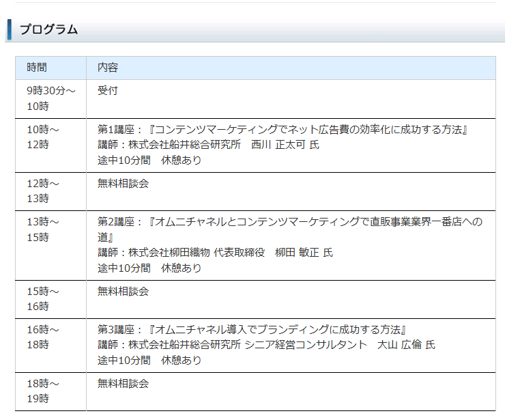Click the 12時～13時 time slot

44,191
